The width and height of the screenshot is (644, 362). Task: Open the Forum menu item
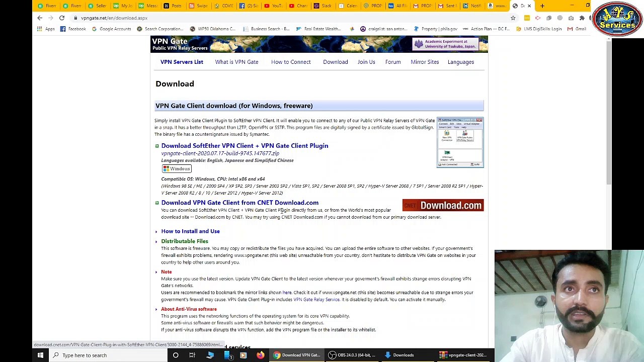(393, 62)
